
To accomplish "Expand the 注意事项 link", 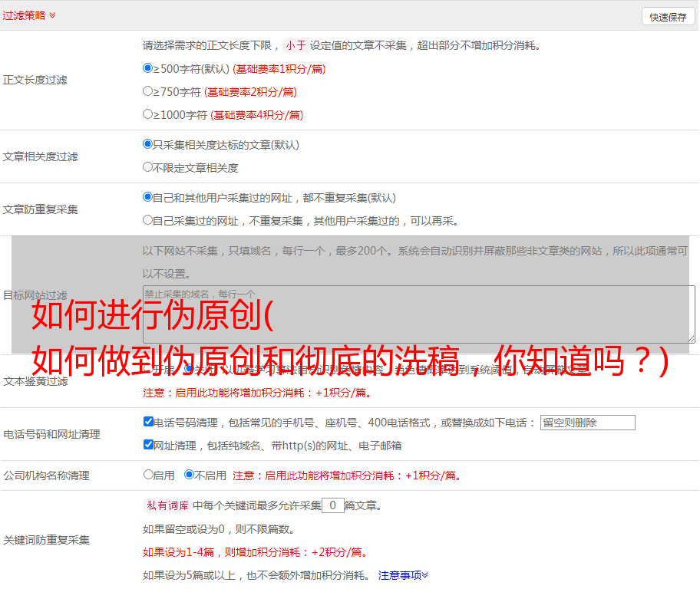I will (403, 575).
